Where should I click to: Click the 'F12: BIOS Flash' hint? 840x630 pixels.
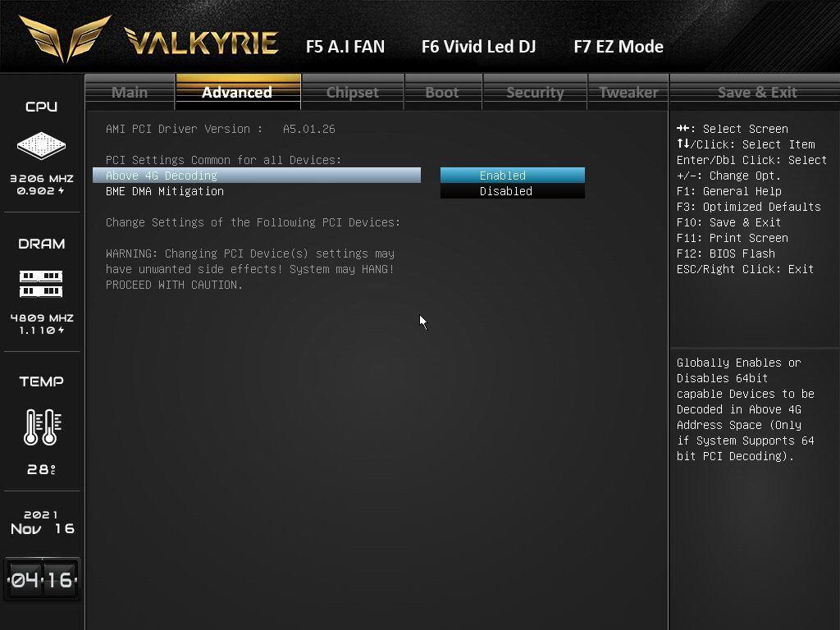tap(725, 253)
